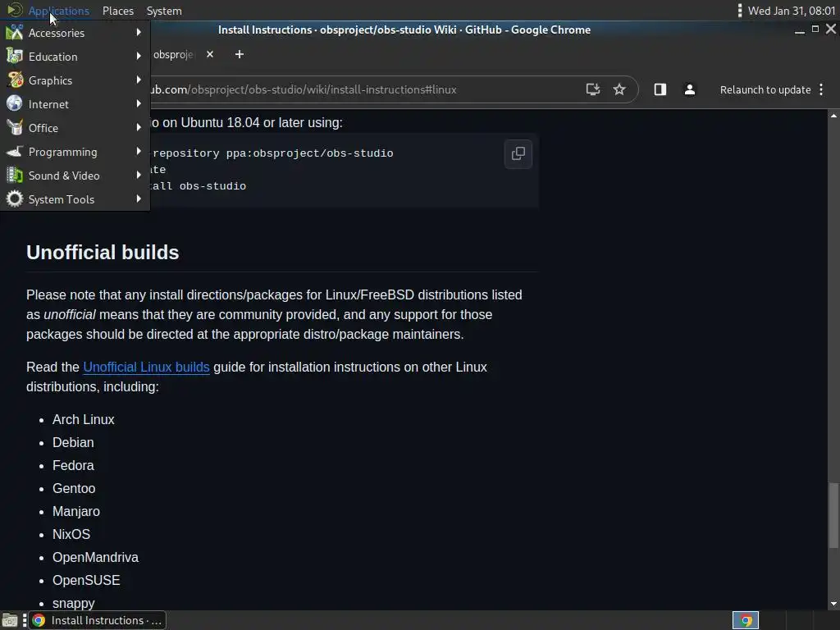
Task: Click the Fedora list item
Action: (x=73, y=466)
